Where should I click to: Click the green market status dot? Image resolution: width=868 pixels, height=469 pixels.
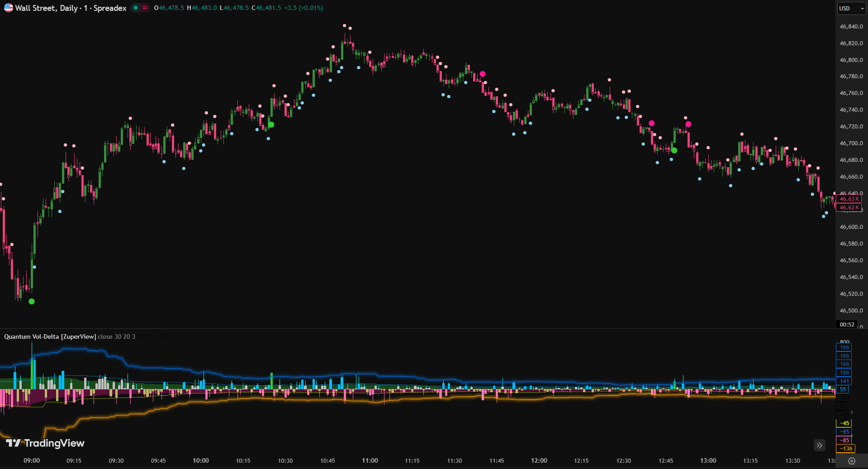(x=136, y=8)
